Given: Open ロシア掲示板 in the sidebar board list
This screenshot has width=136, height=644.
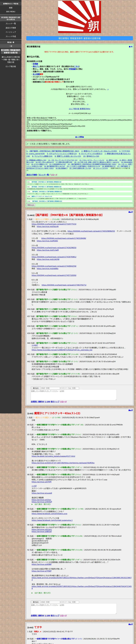Looking at the screenshot, I should (11, 67).
